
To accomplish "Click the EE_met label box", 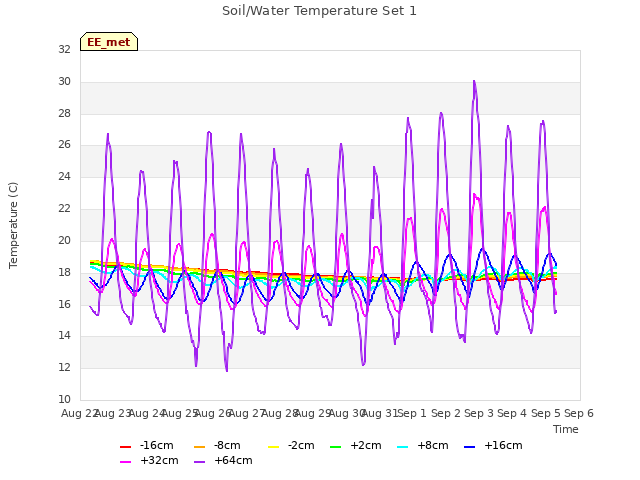I will coord(109,42).
